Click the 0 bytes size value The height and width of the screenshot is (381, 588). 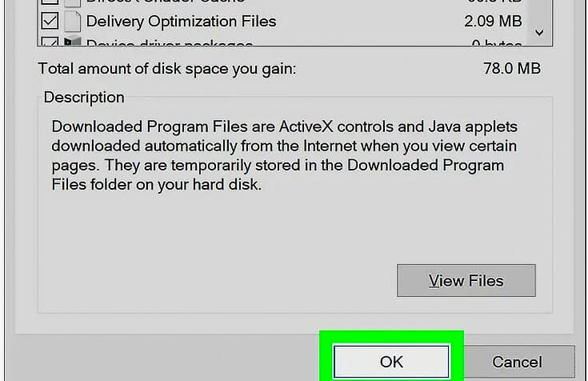tap(497, 43)
